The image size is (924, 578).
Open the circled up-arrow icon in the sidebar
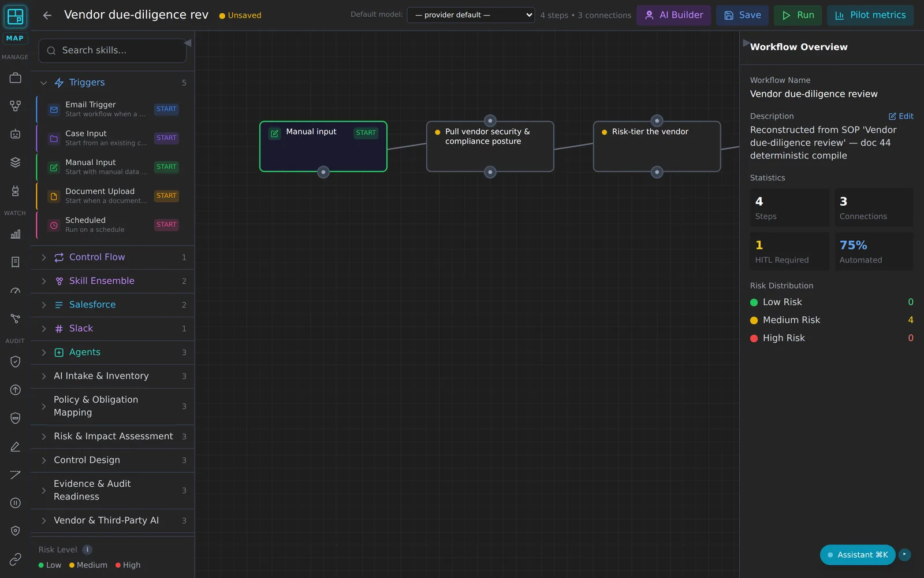(x=16, y=390)
